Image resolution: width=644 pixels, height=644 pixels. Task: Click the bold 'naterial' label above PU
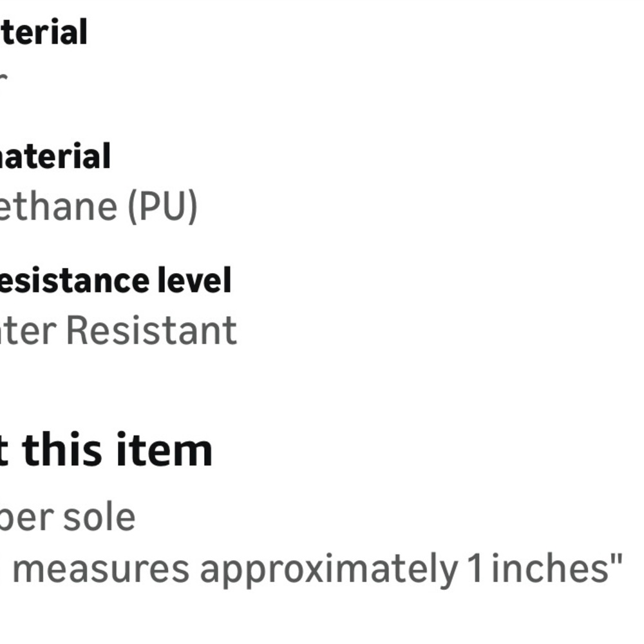click(55, 156)
